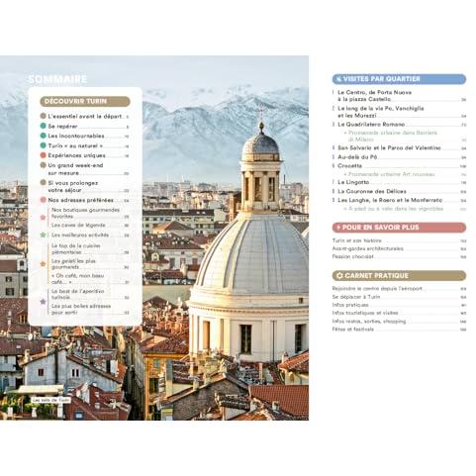Click the bullet beside Un grand week-end

tap(43, 165)
